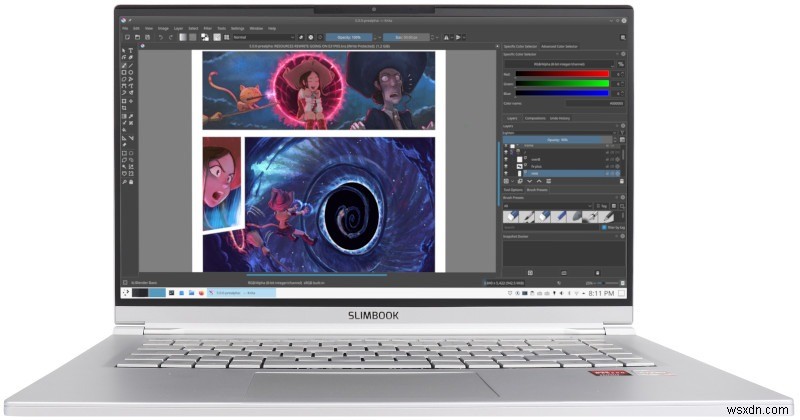The image size is (800, 420).
Task: Select the Move tool
Action: pos(131,101)
